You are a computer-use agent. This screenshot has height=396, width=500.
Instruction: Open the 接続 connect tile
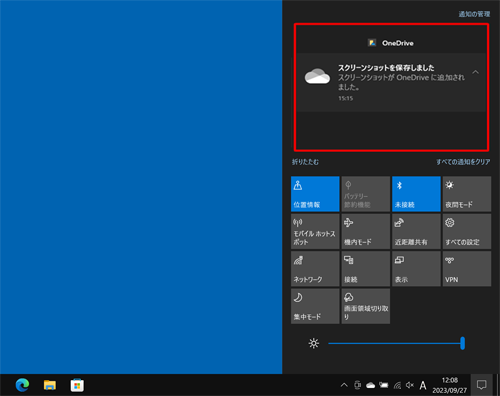(x=366, y=269)
